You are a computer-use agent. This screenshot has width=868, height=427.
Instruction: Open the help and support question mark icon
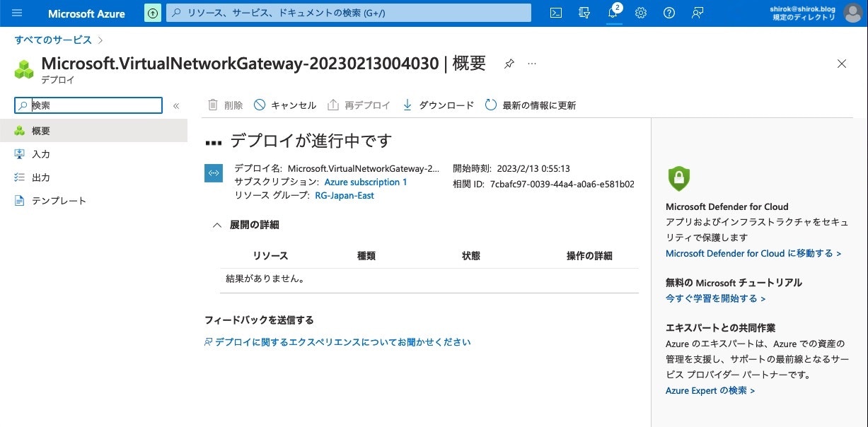669,13
